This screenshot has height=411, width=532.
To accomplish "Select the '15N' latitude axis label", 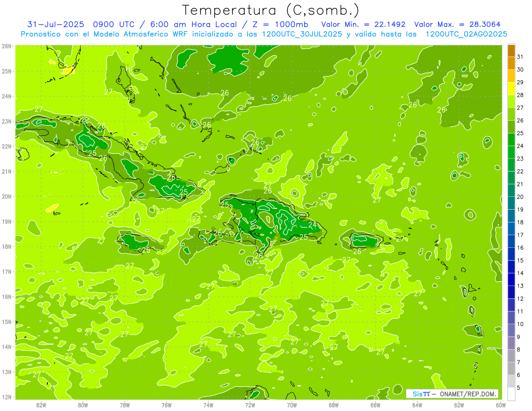I will click(6, 322).
